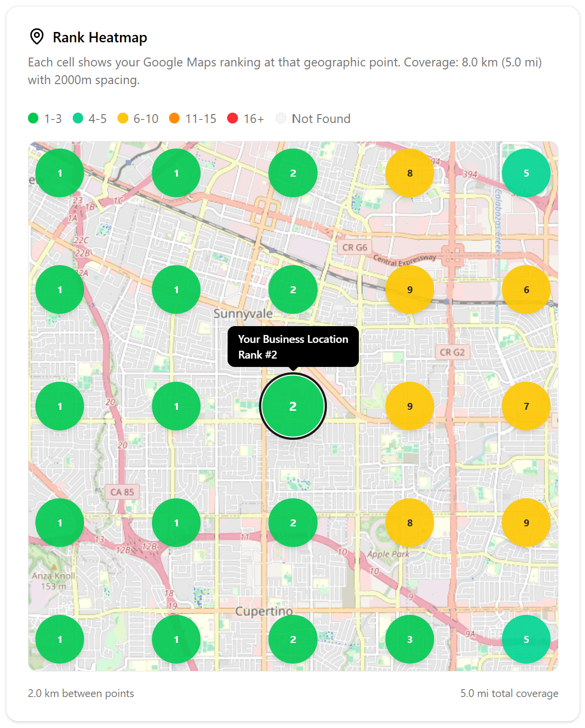The image size is (585, 728).
Task: Click the 2.0 km between points label
Action: pyautogui.click(x=81, y=693)
